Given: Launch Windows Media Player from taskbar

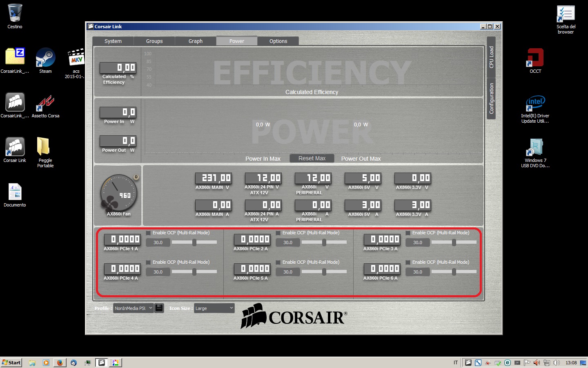Looking at the screenshot, I should 46,363.
